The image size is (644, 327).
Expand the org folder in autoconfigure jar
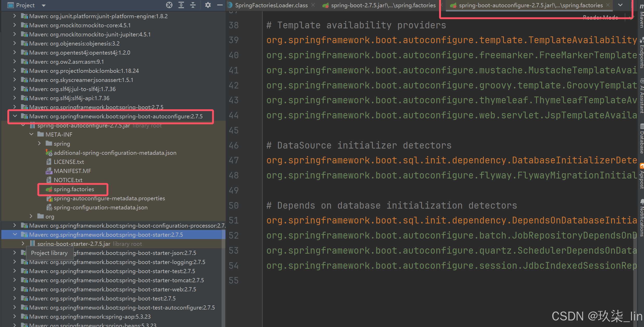pos(31,216)
